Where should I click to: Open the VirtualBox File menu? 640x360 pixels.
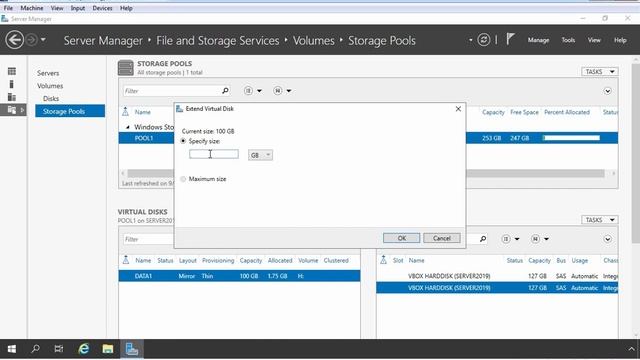click(8, 8)
